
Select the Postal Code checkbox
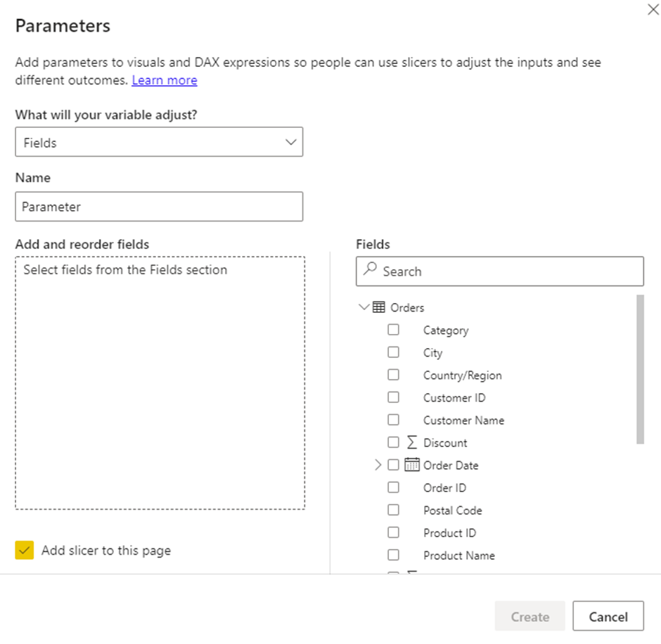click(x=393, y=510)
